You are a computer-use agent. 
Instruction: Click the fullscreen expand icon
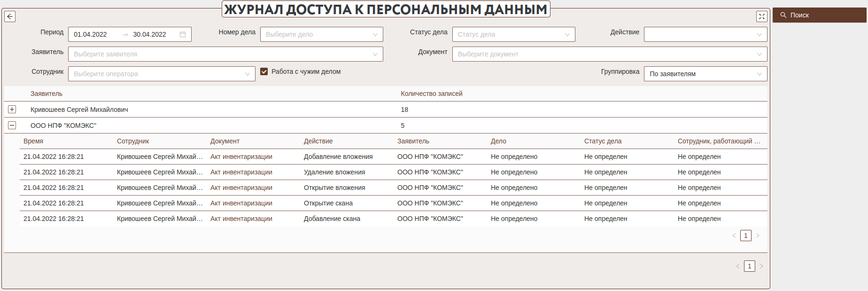point(761,16)
